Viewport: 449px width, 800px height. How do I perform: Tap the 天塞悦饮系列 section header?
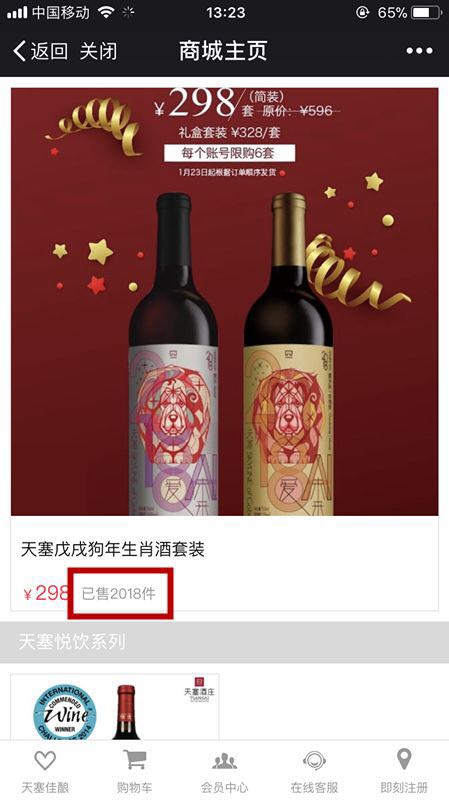click(x=71, y=642)
